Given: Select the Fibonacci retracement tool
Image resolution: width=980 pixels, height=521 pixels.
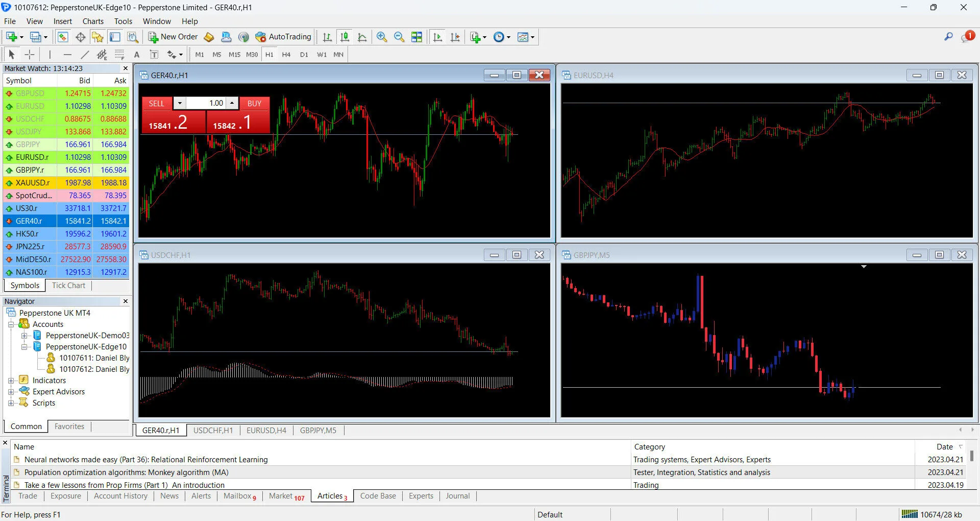Looking at the screenshot, I should tap(119, 55).
